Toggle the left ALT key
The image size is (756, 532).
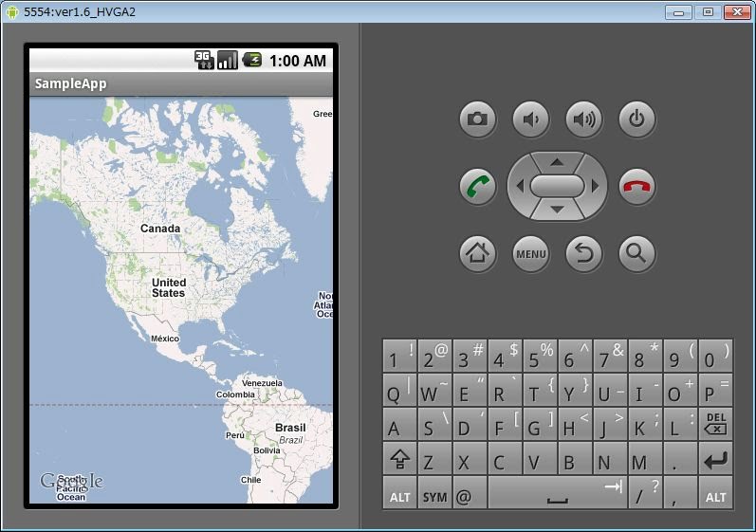399,494
